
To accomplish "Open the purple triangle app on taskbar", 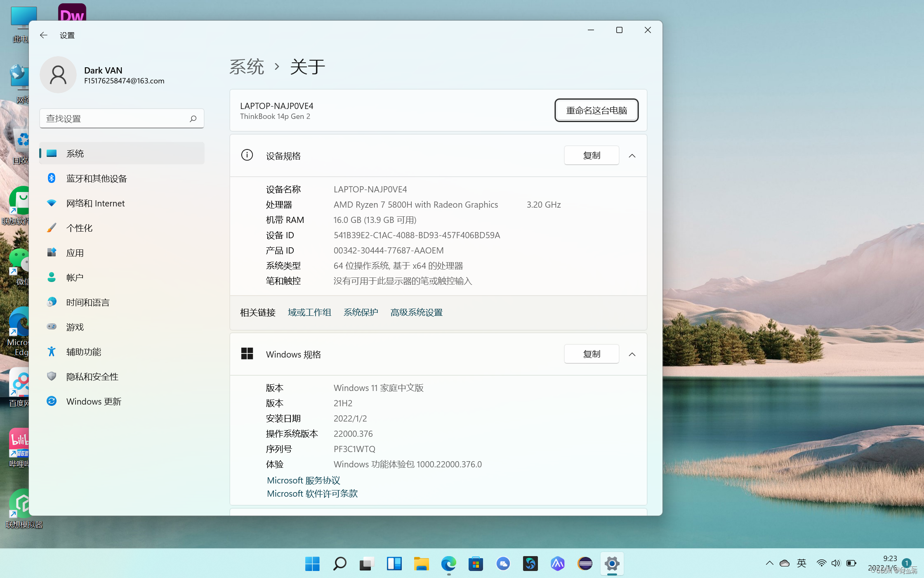I will click(x=557, y=564).
